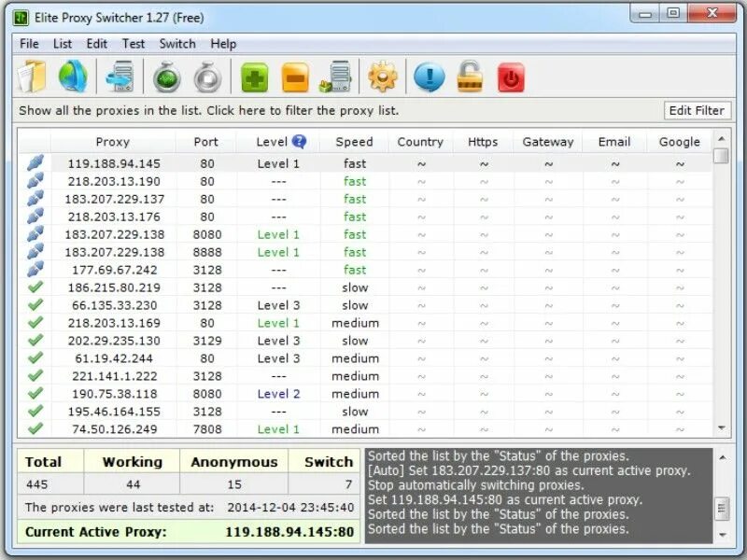747x560 pixels.
Task: Select proxy row 221.141.1.222
Action: pyautogui.click(x=365, y=376)
